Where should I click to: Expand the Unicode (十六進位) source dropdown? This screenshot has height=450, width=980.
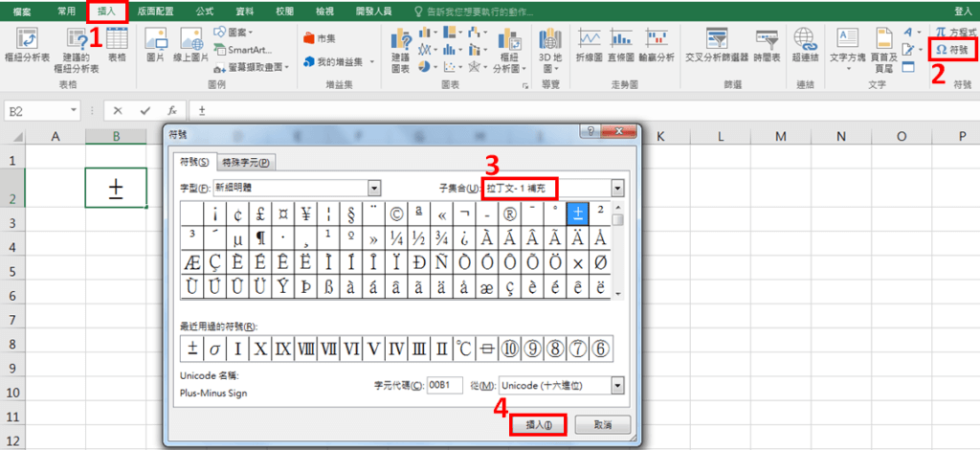click(x=617, y=385)
